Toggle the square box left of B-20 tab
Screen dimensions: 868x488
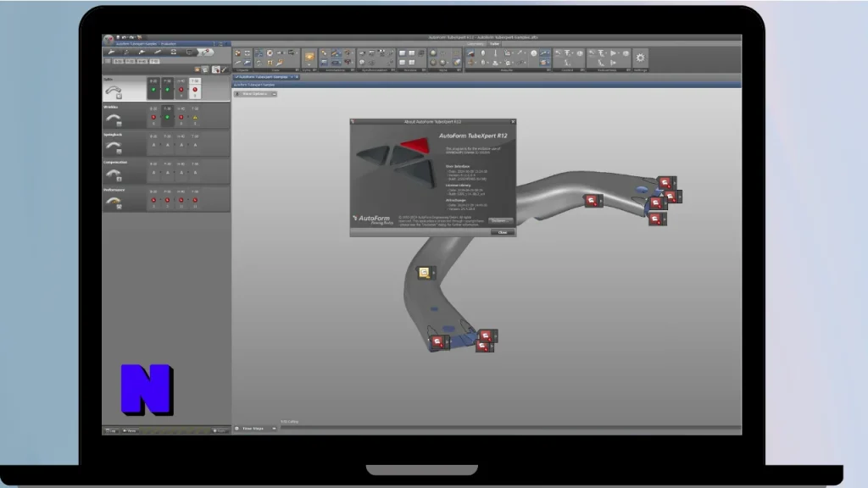click(108, 61)
